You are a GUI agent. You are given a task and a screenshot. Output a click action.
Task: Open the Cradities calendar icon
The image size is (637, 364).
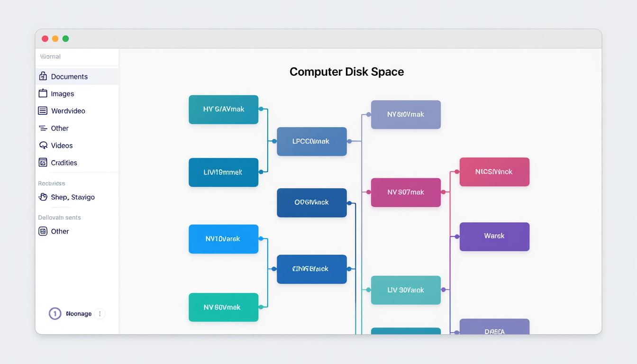[43, 162]
